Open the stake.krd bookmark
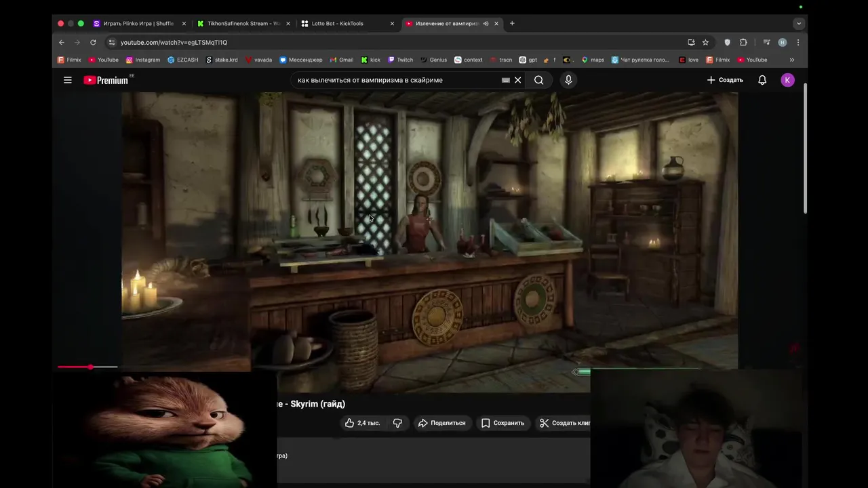The image size is (868, 488). [x=222, y=60]
